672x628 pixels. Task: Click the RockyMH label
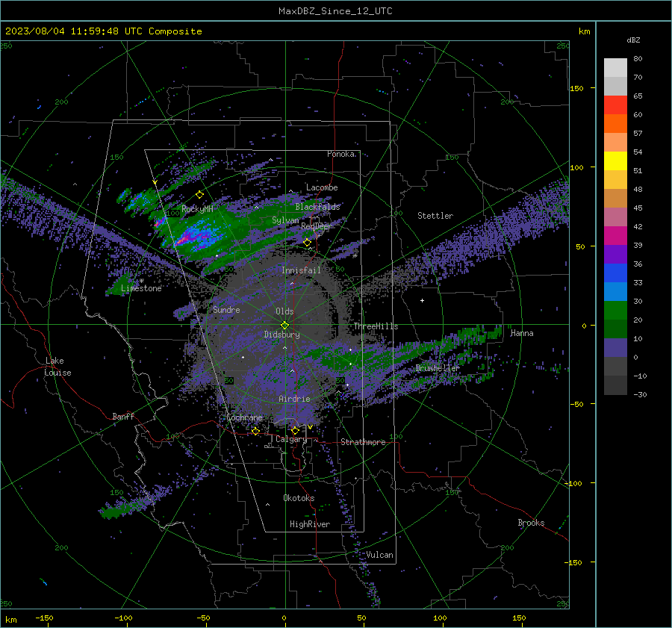[x=197, y=209]
